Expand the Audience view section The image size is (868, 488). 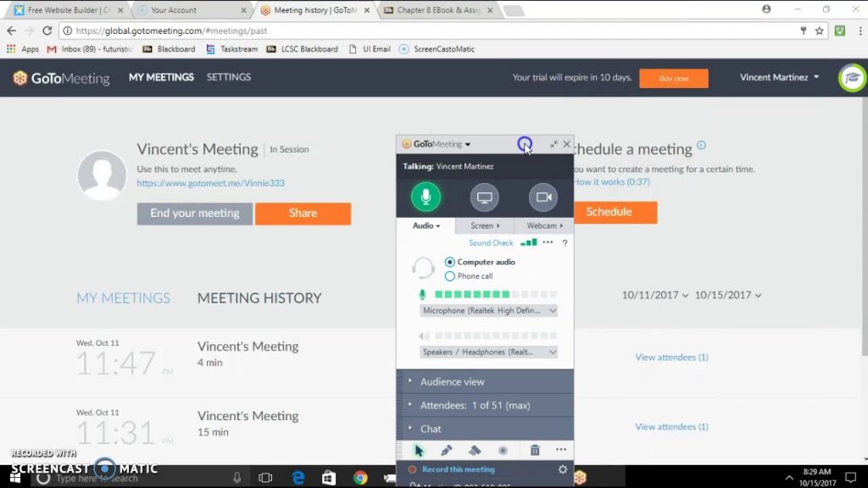pyautogui.click(x=485, y=382)
